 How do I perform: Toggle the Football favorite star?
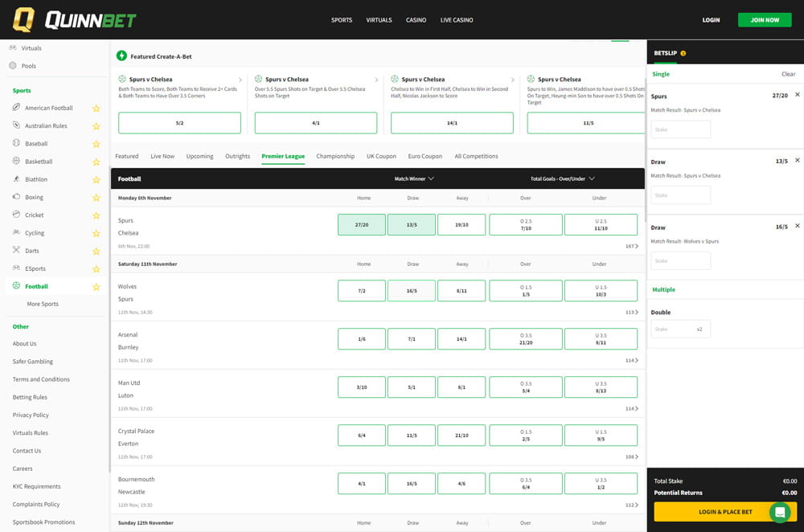click(x=96, y=287)
